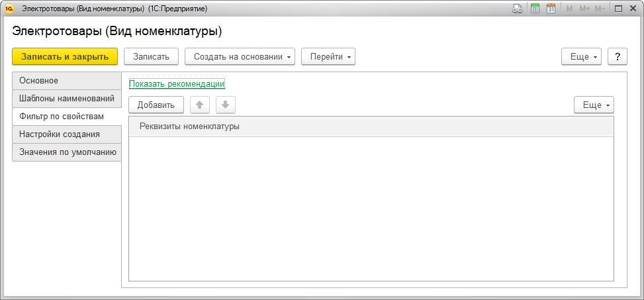The height and width of the screenshot is (300, 644).
Task: Move row down with down arrow button
Action: [x=226, y=105]
